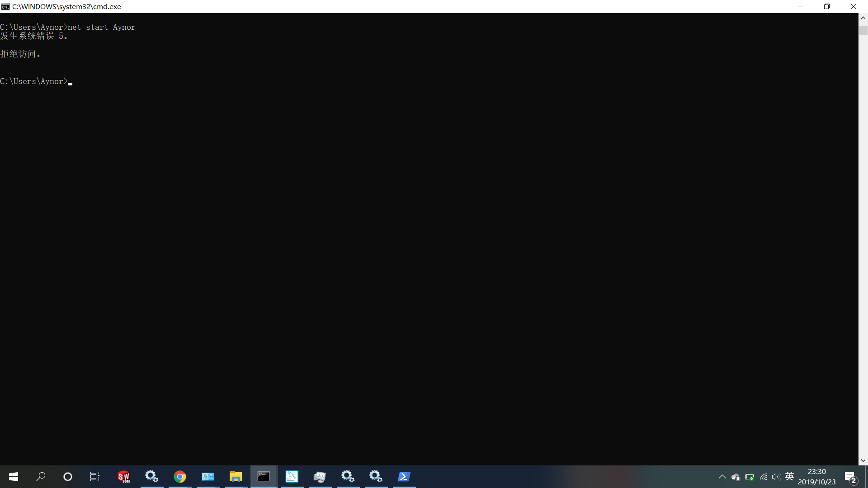Click the console scrollbar up arrow

pyautogui.click(x=863, y=18)
